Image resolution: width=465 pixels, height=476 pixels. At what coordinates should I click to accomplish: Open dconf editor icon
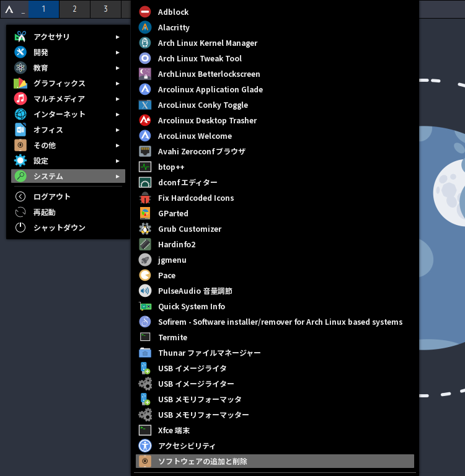click(145, 182)
